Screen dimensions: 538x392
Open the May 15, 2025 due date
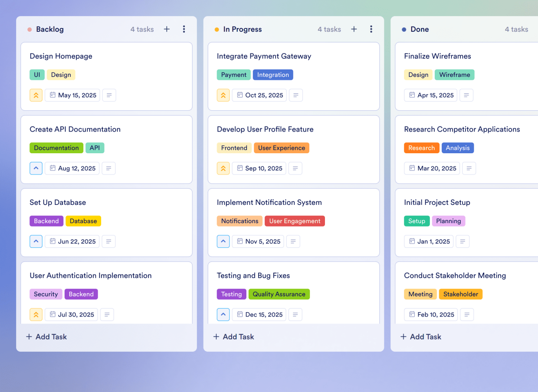[72, 95]
